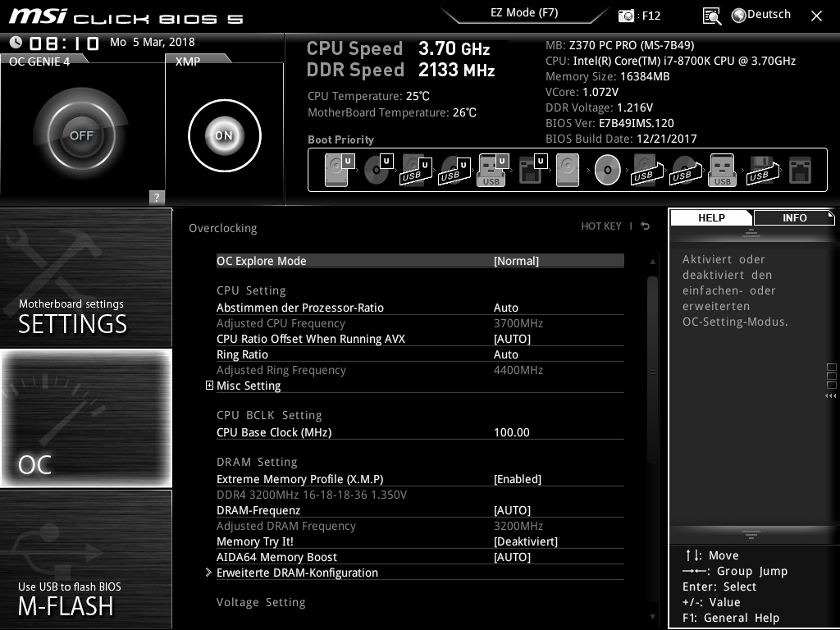840x630 pixels.
Task: Click the BIOS Ver E7B49IMS.120 text
Action: [609, 123]
